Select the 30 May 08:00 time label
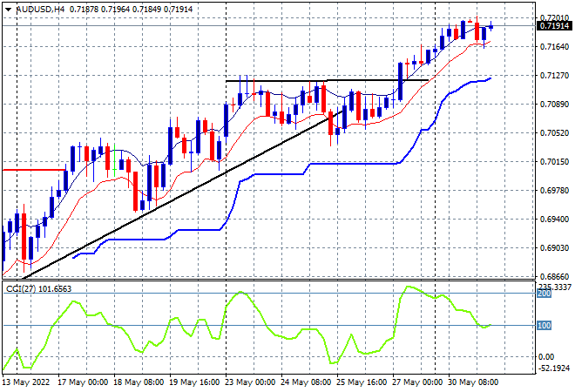This screenshot has height=392, width=575. pyautogui.click(x=473, y=382)
